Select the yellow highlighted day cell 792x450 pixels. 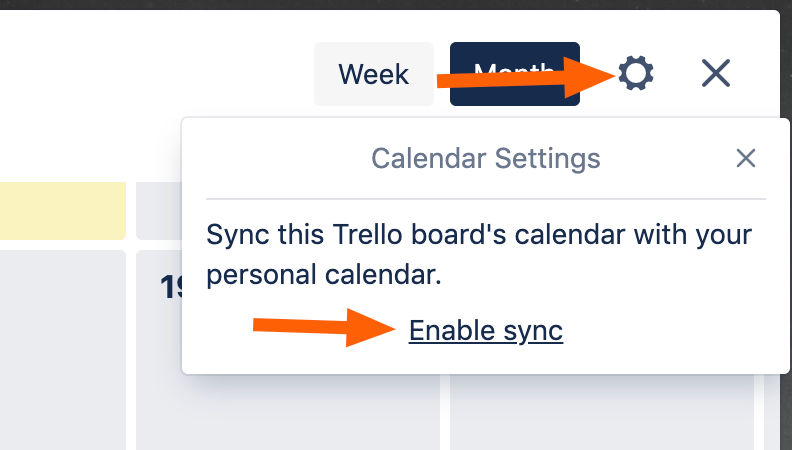[x=63, y=211]
